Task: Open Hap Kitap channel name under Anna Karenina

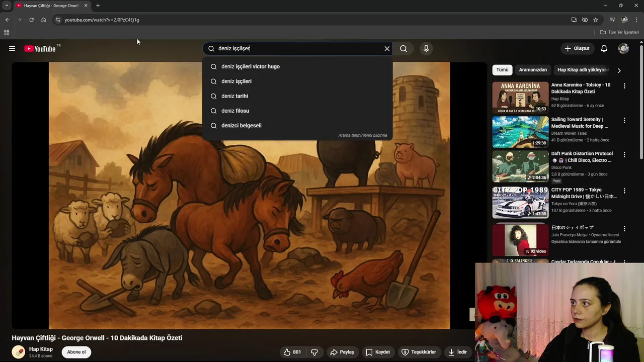Action: pyautogui.click(x=560, y=99)
